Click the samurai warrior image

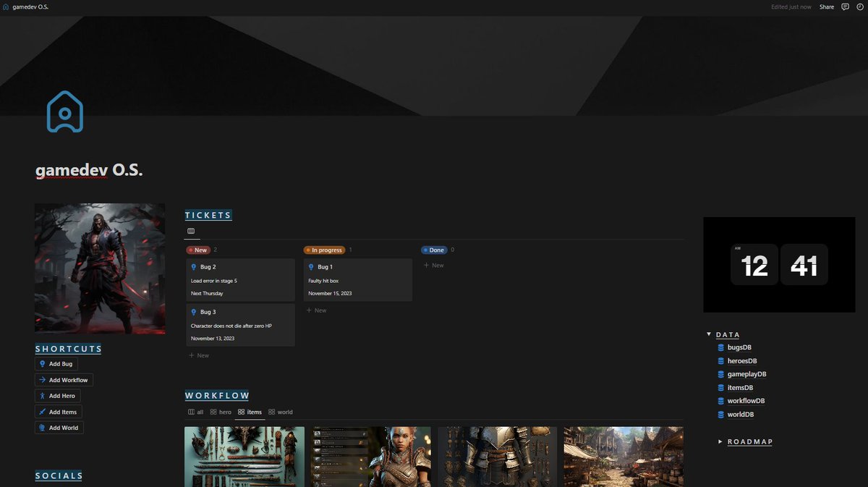(100, 268)
